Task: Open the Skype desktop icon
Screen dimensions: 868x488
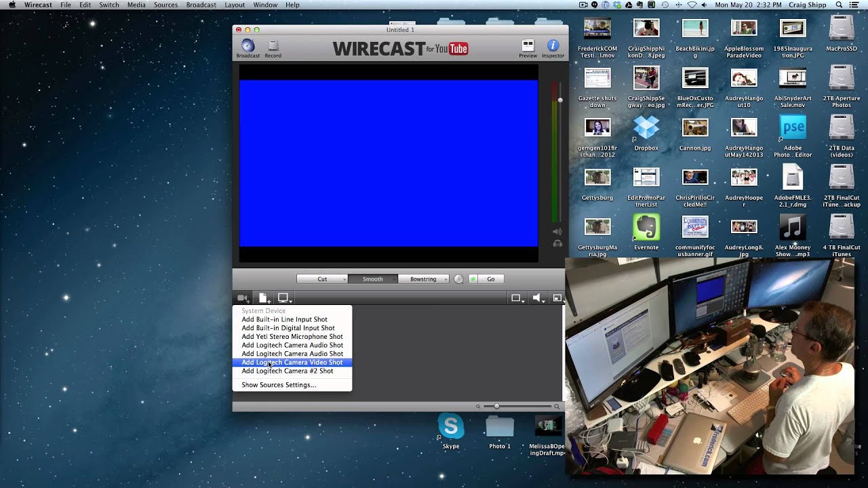Action: click(x=451, y=426)
